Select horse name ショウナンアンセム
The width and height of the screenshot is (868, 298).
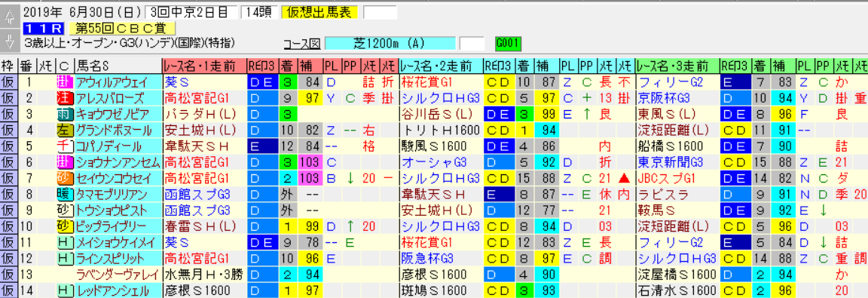coord(118,162)
